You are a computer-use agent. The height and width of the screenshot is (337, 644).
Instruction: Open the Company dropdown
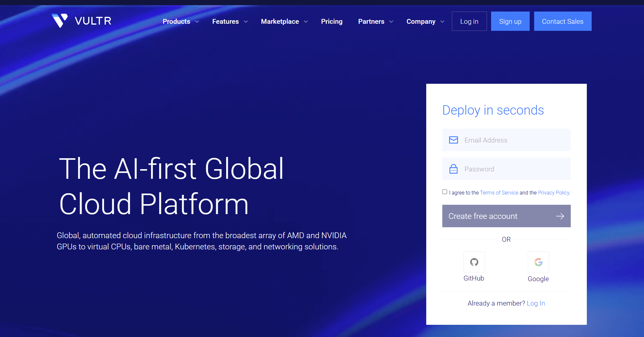click(421, 21)
